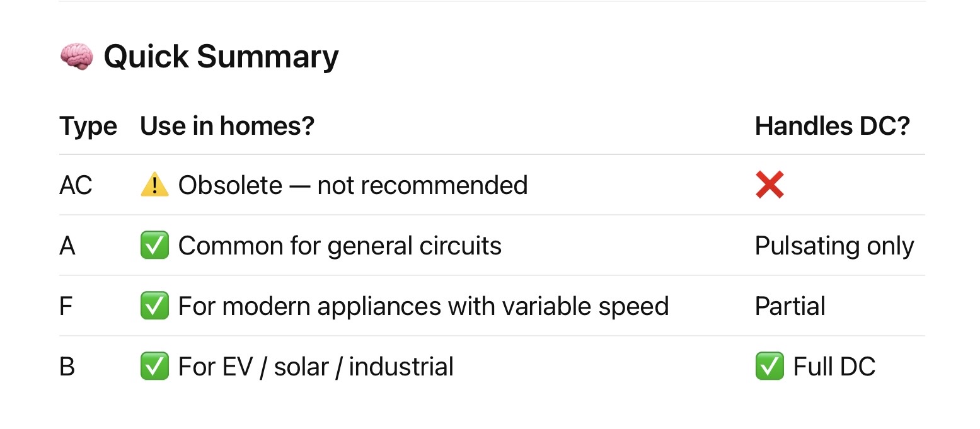This screenshot has height=429, width=980.
Task: Click the Type column header
Action: [88, 127]
